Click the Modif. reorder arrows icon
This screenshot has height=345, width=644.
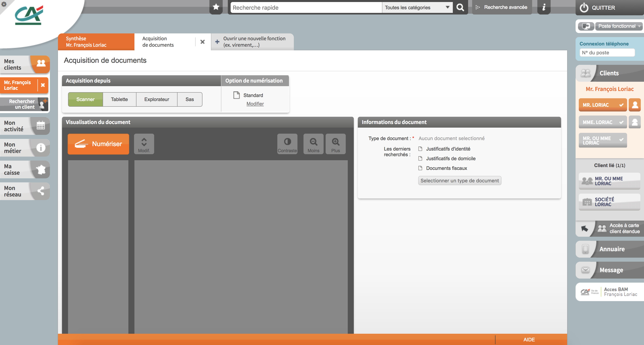144,144
